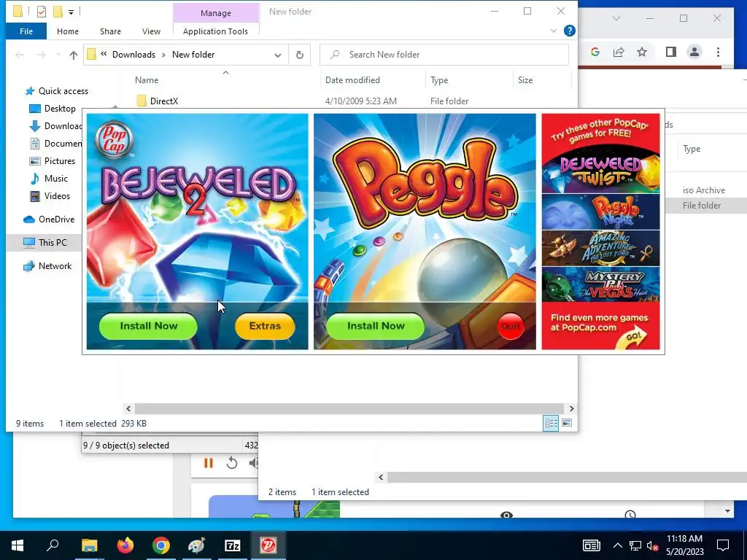
Task: Open Quick access in the navigation pane
Action: (x=56, y=91)
